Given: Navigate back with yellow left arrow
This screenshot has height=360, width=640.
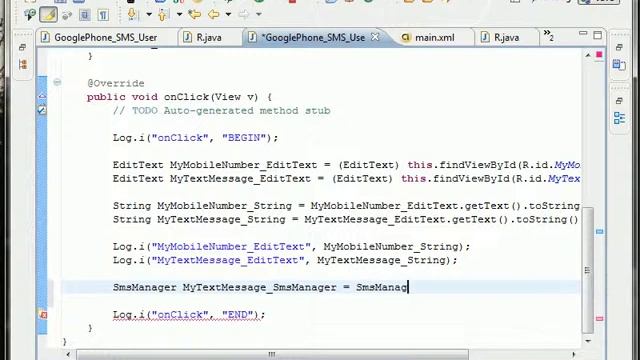Looking at the screenshot, I should click(x=213, y=15).
